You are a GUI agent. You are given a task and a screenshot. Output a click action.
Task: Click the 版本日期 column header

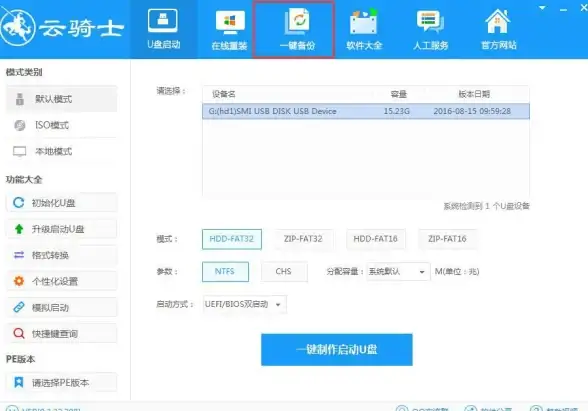(x=474, y=94)
